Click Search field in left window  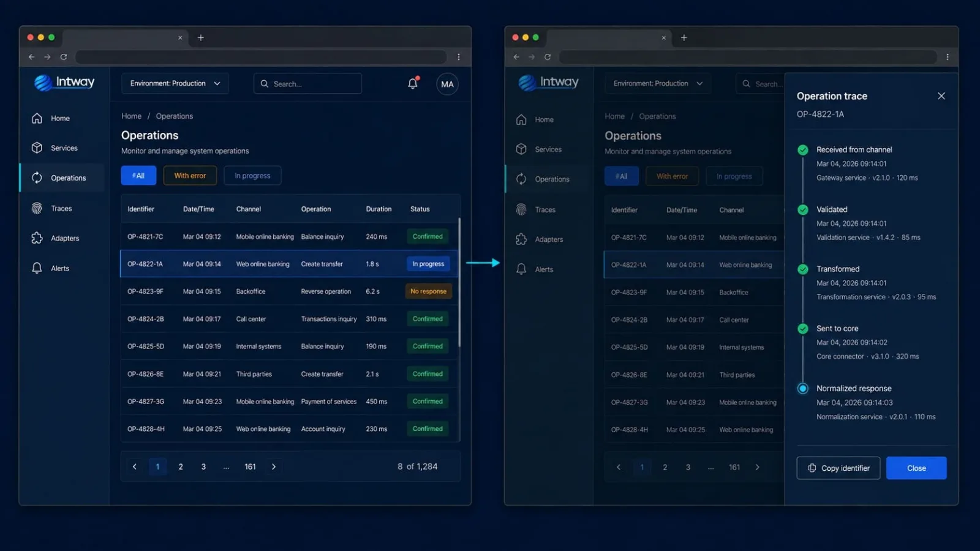[x=307, y=83]
